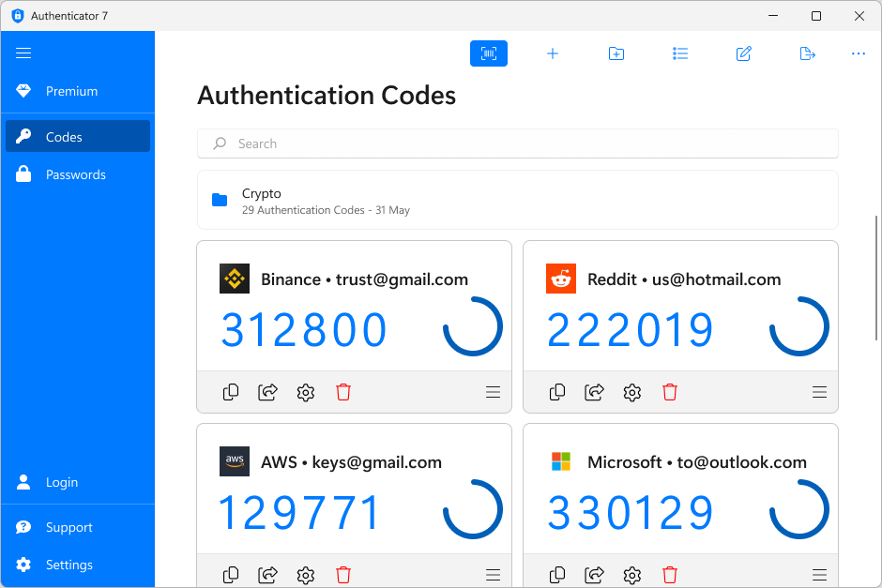The height and width of the screenshot is (588, 882).
Task: Click the AWS logo icon
Action: point(235,461)
